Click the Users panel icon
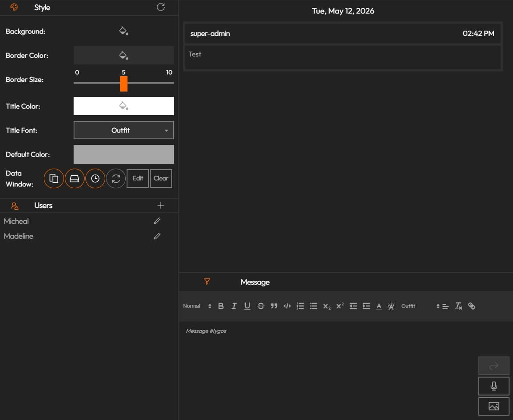 click(15, 206)
